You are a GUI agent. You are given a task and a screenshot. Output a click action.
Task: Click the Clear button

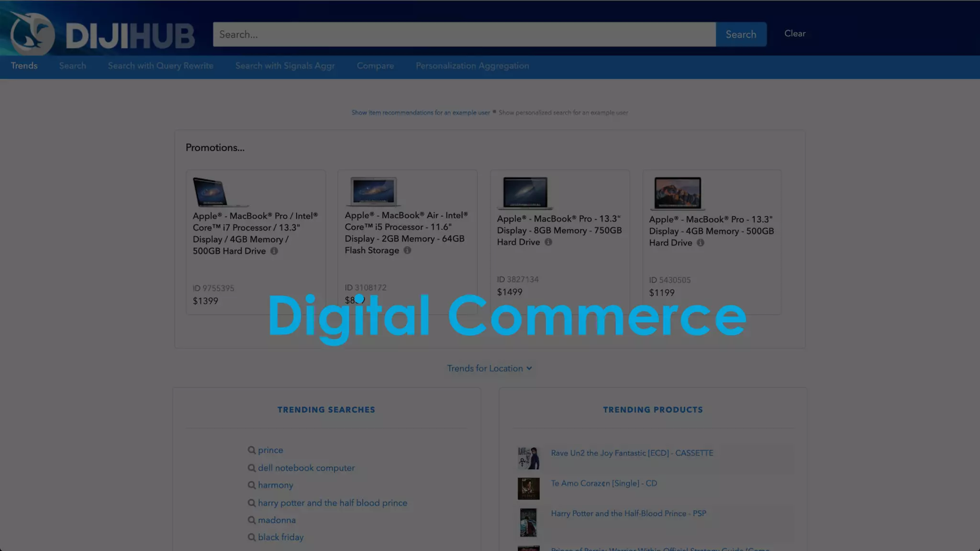click(795, 33)
